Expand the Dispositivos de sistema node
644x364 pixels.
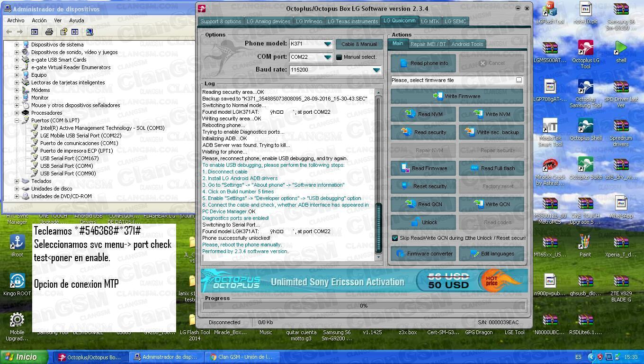17,45
